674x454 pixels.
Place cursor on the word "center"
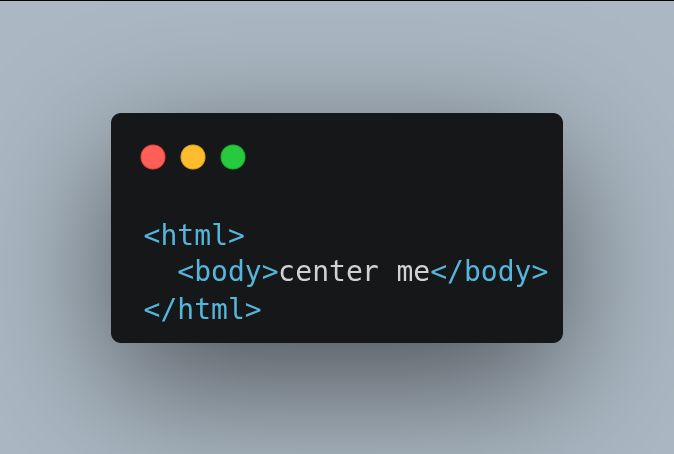pos(329,272)
